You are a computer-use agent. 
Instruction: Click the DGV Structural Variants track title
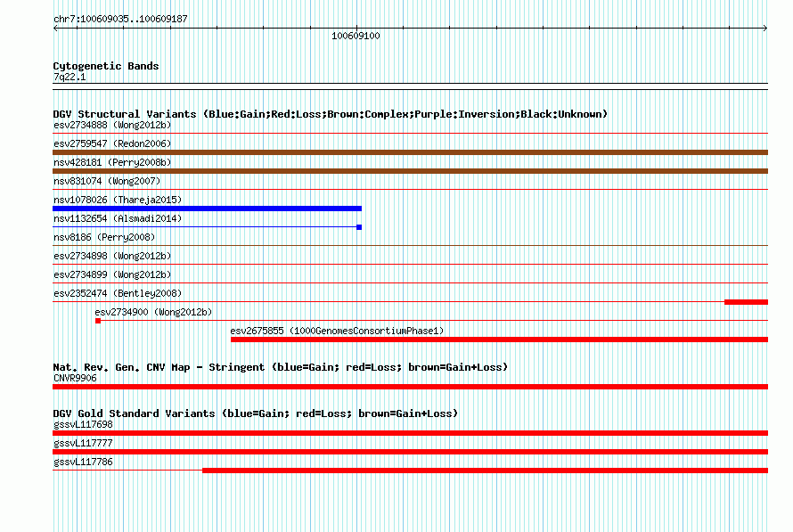pos(330,114)
